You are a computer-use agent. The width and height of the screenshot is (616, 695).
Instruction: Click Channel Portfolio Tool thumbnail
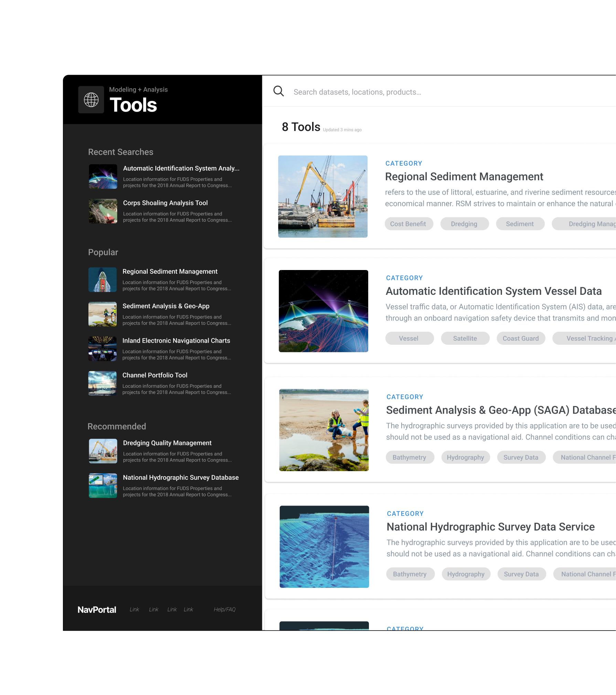pyautogui.click(x=103, y=383)
